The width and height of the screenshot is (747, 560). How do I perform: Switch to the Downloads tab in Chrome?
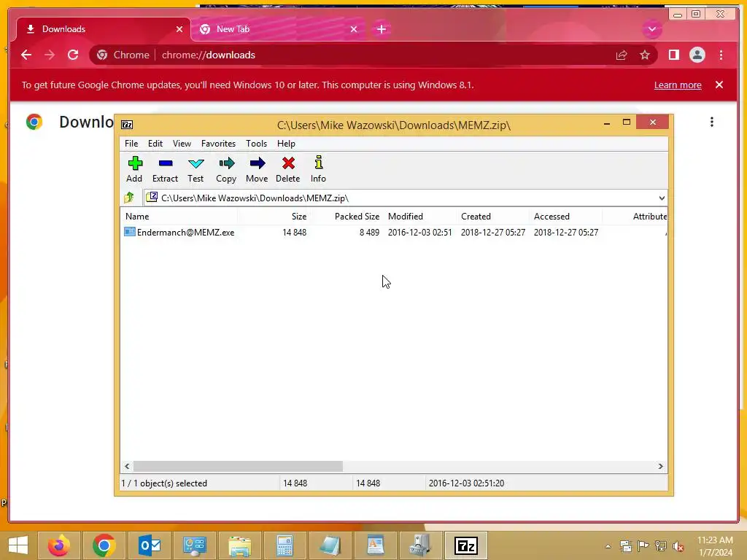[x=103, y=29]
